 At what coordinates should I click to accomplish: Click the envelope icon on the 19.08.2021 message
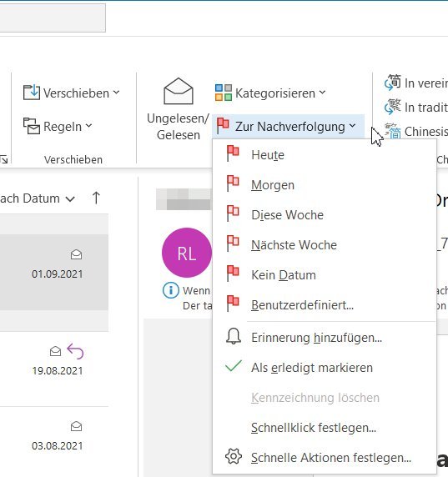point(55,351)
